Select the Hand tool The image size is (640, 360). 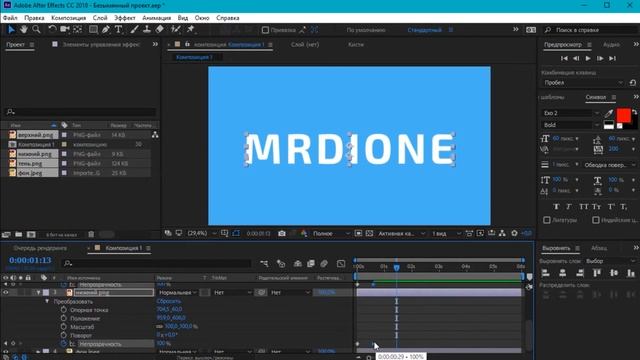24,29
